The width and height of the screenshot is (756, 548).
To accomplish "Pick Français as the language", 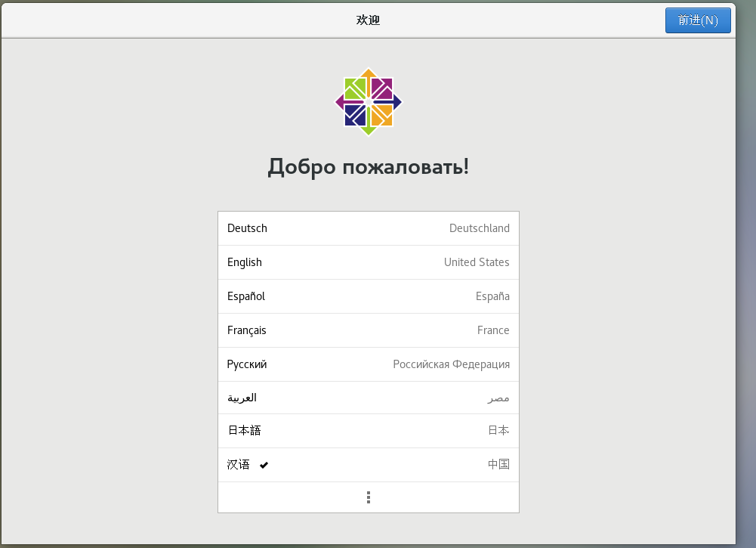I will pyautogui.click(x=369, y=330).
